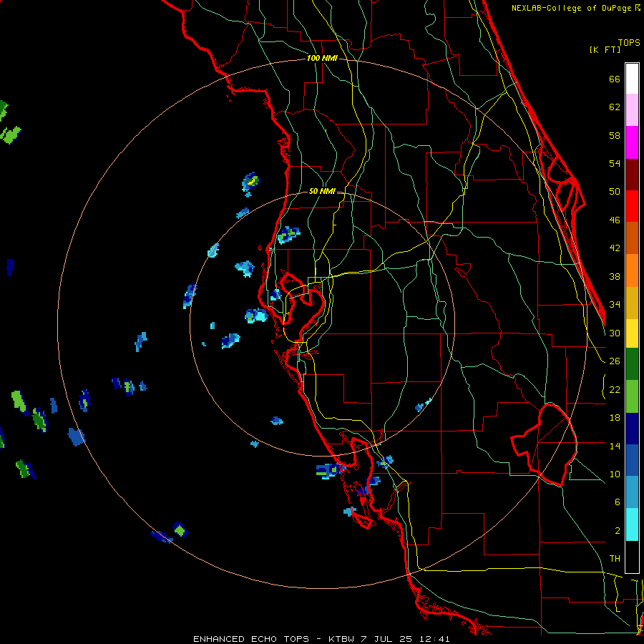Click the "6" legend value
644x644 pixels.
(618, 502)
